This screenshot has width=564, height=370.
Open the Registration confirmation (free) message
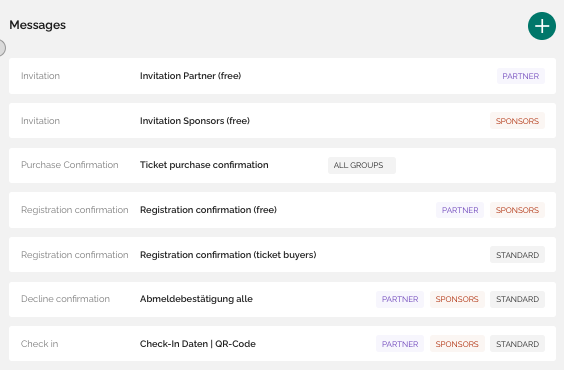(x=282, y=210)
